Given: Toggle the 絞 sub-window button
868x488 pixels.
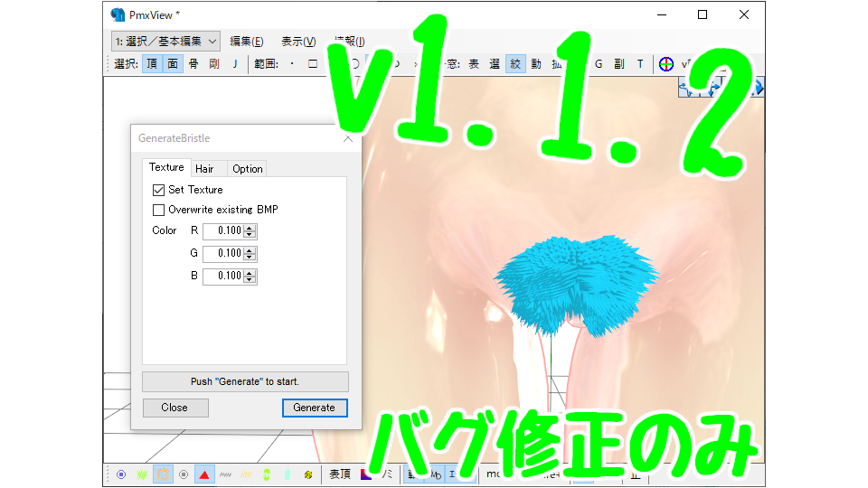Looking at the screenshot, I should pos(515,64).
